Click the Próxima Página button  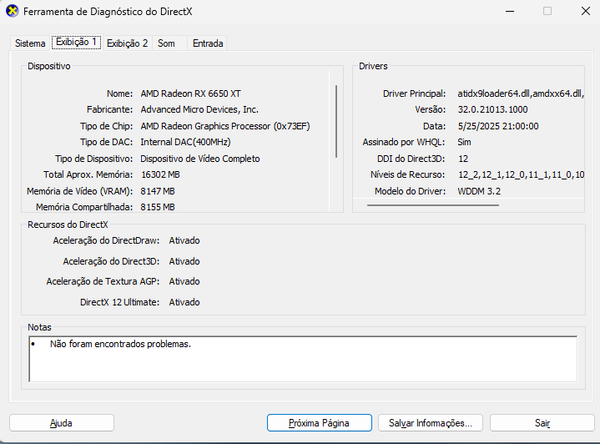(319, 423)
